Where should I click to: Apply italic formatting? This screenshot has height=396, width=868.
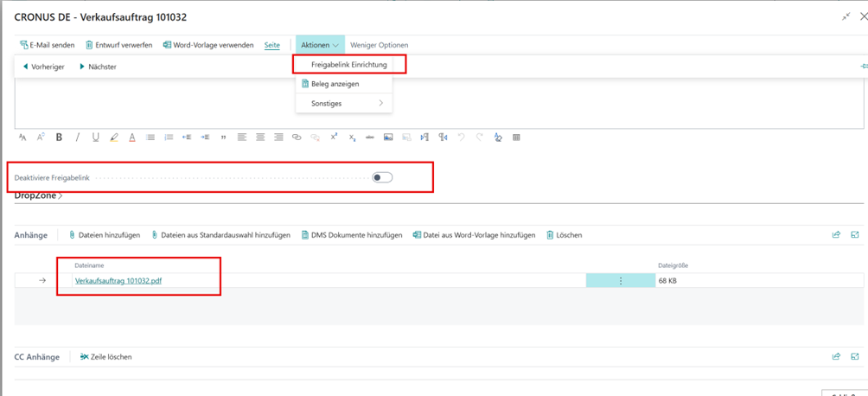[77, 137]
